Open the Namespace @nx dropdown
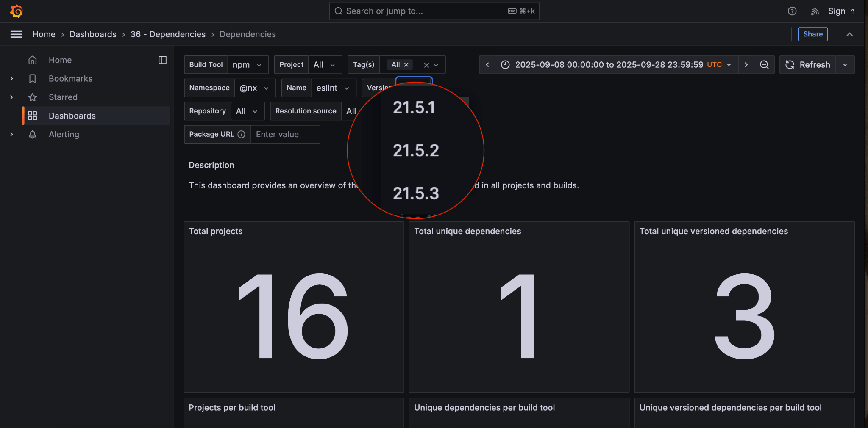The image size is (868, 428). click(x=255, y=88)
